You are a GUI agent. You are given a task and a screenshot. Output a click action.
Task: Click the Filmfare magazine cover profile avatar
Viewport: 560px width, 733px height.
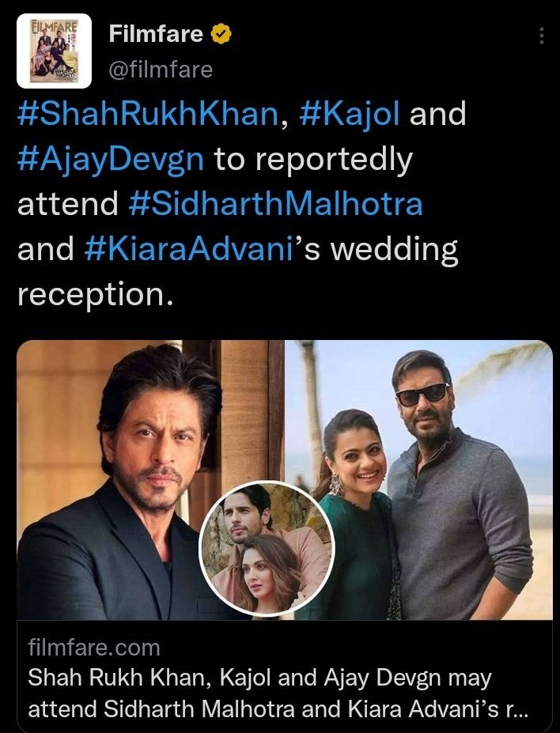(x=51, y=51)
